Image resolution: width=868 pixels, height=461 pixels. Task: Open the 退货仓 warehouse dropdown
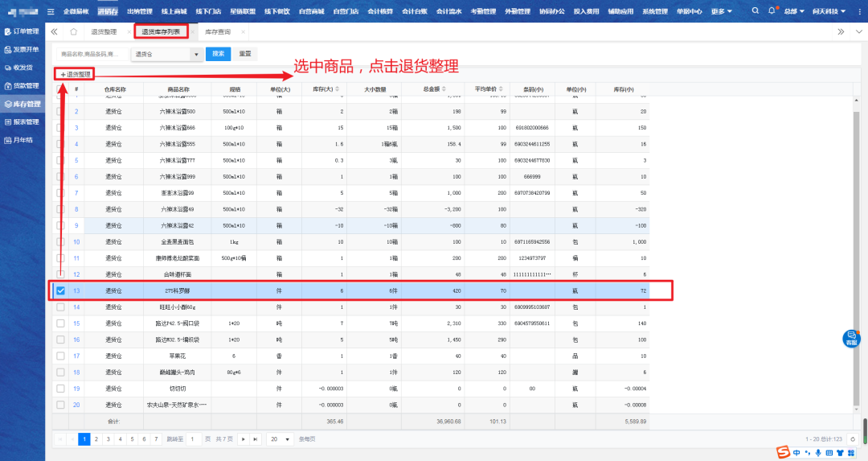coord(166,54)
